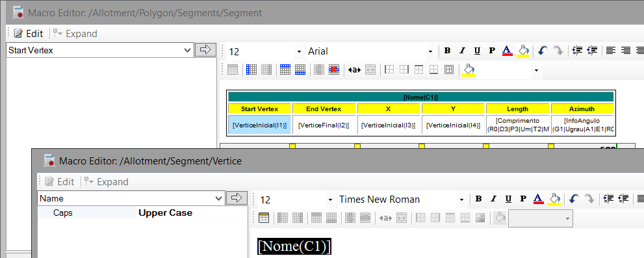Click Insert Picture icon in Vertice editor
This screenshot has width=644, height=258.
[480, 218]
